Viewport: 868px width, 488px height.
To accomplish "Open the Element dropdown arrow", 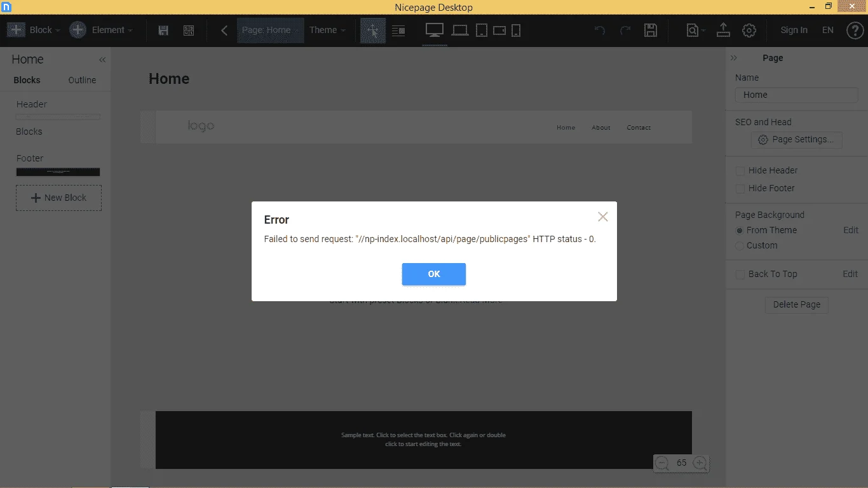I will pyautogui.click(x=130, y=30).
